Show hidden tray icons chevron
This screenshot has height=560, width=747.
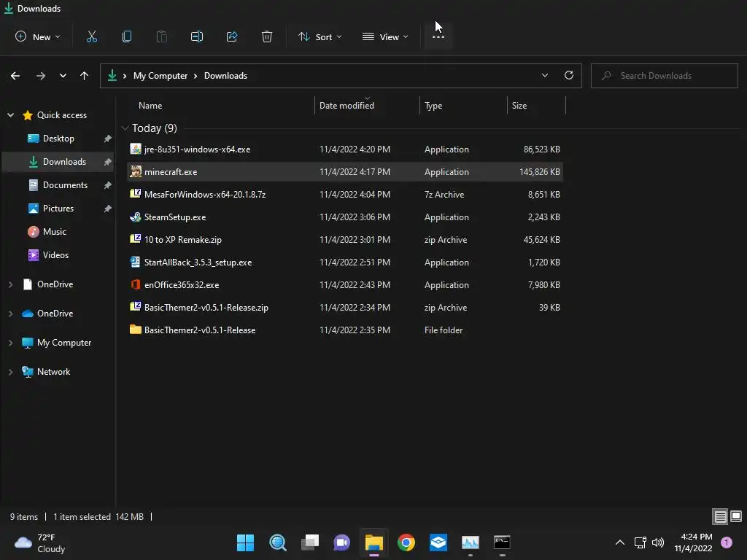click(x=620, y=542)
